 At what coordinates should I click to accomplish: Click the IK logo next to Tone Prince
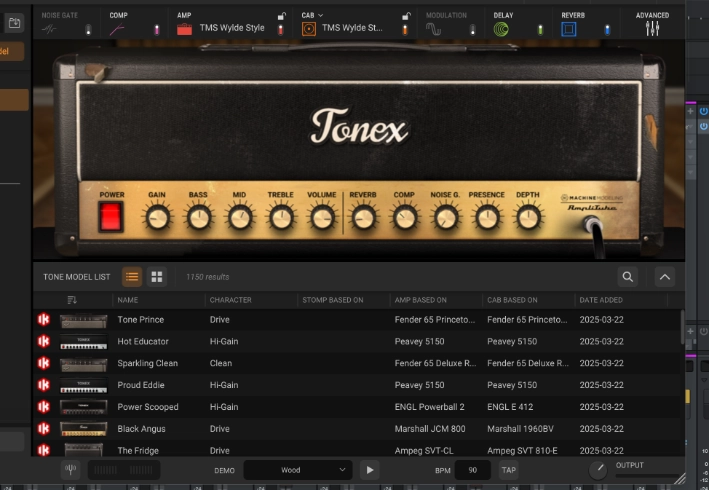tap(44, 320)
